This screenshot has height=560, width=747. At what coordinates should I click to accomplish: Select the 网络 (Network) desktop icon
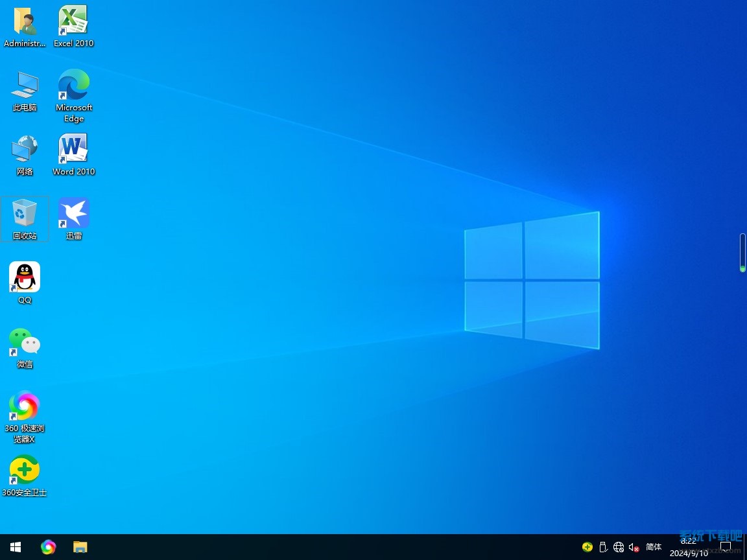click(x=25, y=149)
